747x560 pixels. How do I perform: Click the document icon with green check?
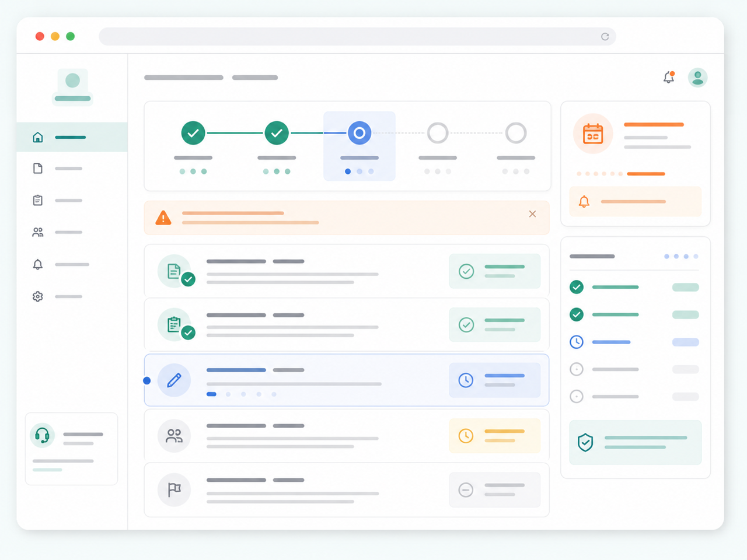pos(175,271)
